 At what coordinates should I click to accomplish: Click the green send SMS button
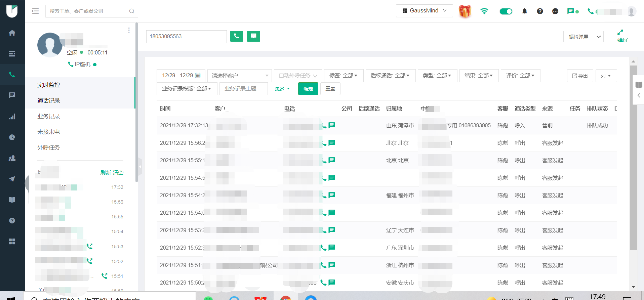pyautogui.click(x=253, y=36)
